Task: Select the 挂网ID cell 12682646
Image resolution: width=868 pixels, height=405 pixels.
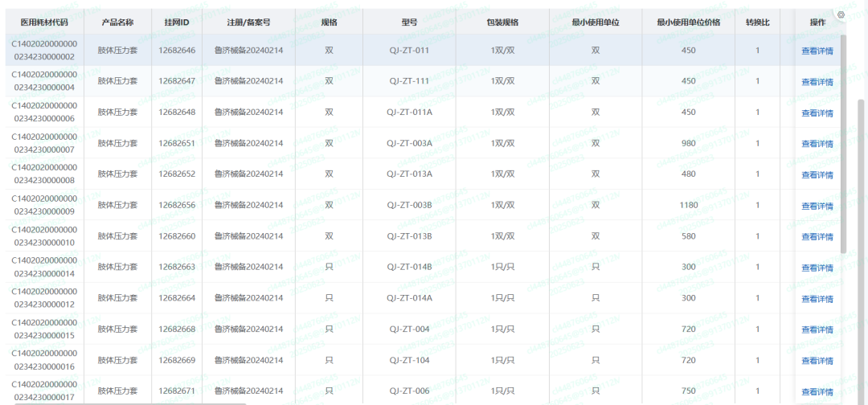Action: click(x=177, y=51)
